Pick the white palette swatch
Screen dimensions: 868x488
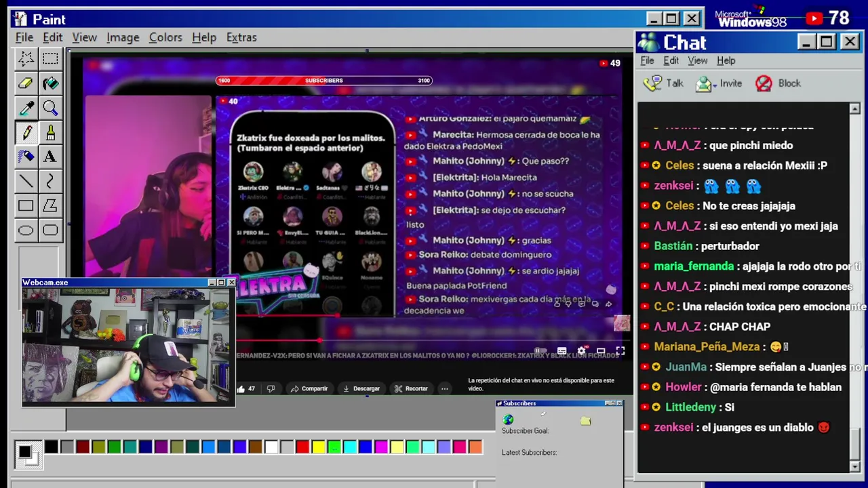point(271,447)
